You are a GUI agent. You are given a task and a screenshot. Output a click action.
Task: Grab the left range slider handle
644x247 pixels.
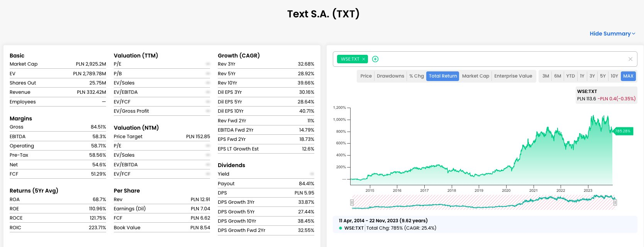tap(352, 202)
